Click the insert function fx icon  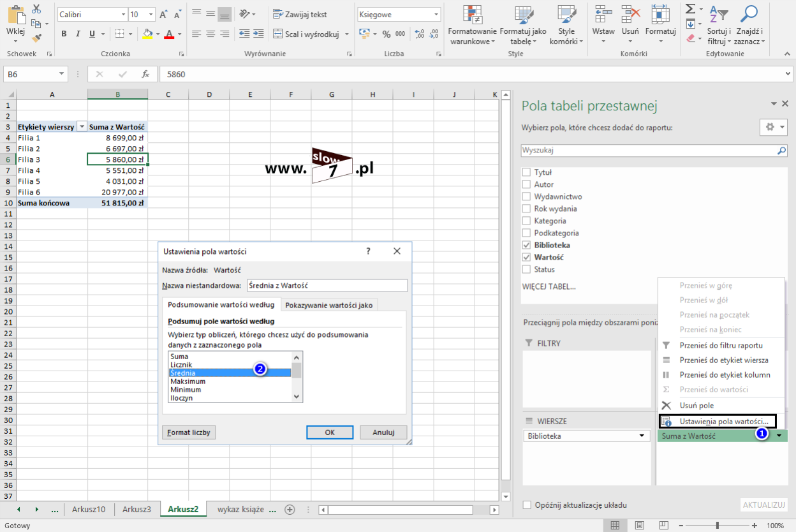[145, 74]
